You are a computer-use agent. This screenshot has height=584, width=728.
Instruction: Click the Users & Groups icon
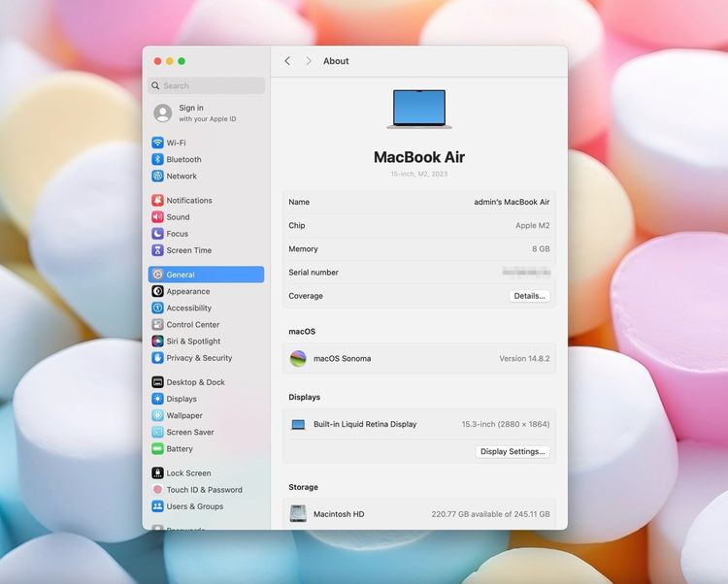[157, 506]
